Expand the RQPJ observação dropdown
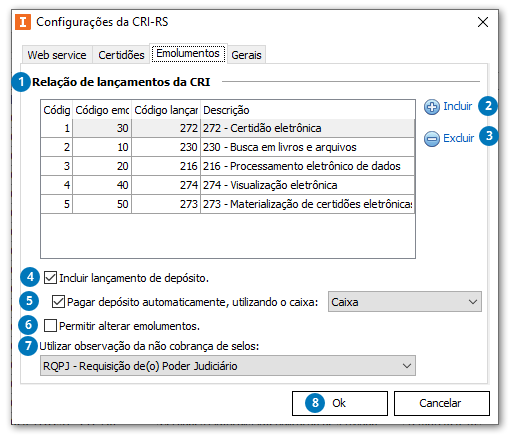Image resolution: width=514 pixels, height=438 pixels. pos(228,366)
